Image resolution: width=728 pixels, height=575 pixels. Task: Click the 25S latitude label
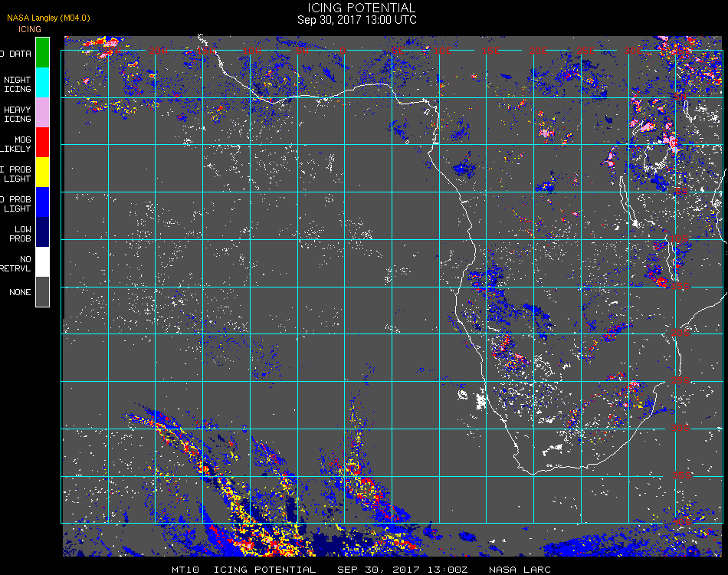(680, 380)
